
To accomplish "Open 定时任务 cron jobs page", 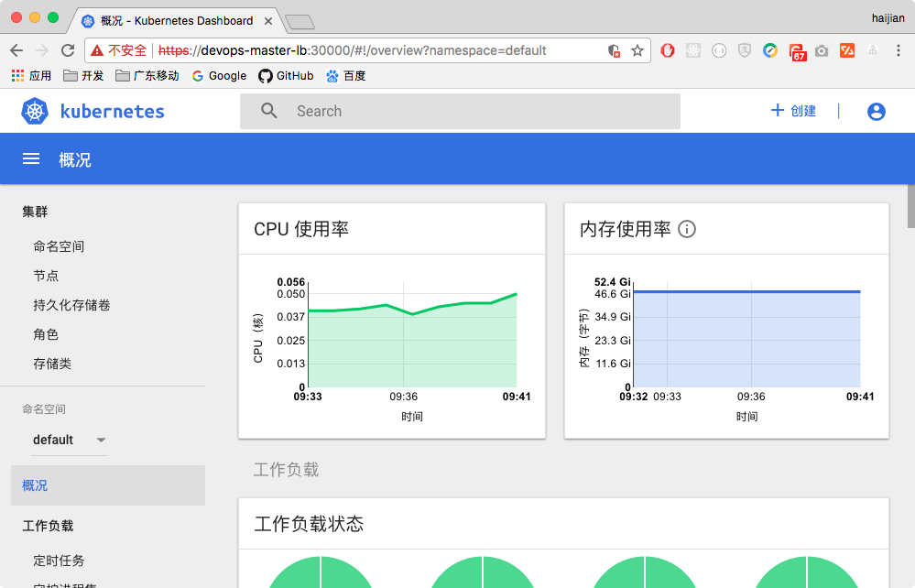I will coord(59,561).
